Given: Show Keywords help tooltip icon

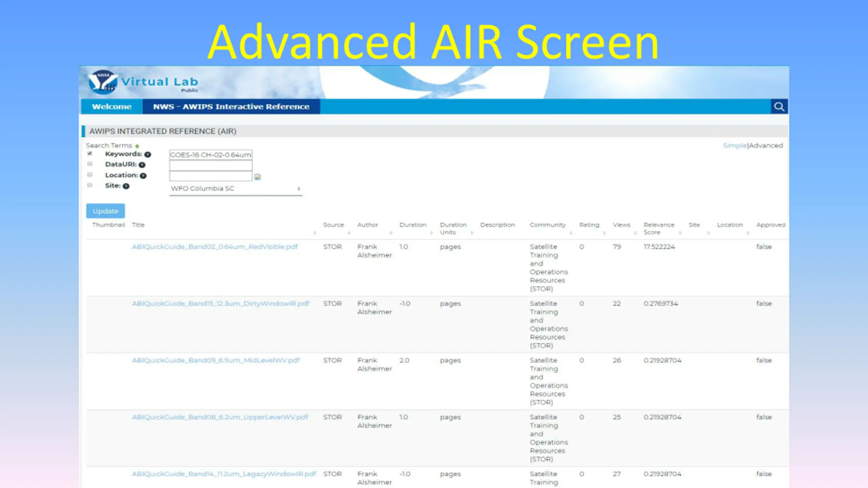Looking at the screenshot, I should (x=147, y=155).
